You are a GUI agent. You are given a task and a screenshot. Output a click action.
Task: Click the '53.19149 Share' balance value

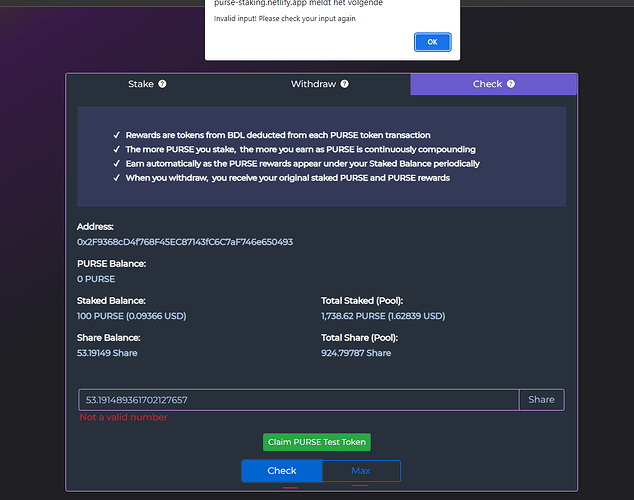[x=107, y=353]
